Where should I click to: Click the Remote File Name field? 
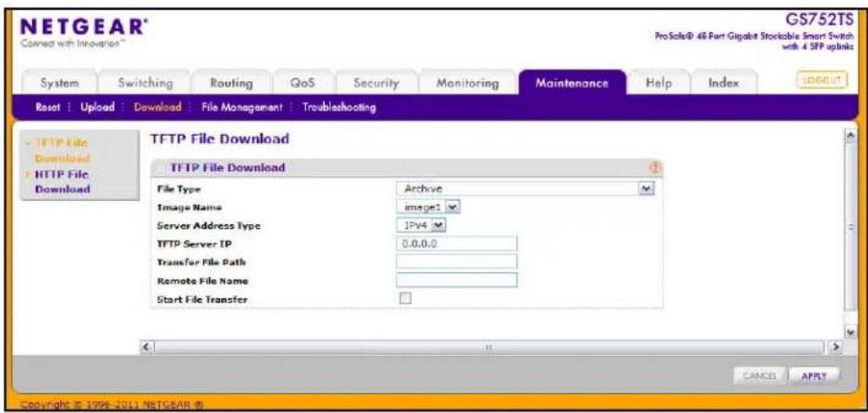point(457,280)
